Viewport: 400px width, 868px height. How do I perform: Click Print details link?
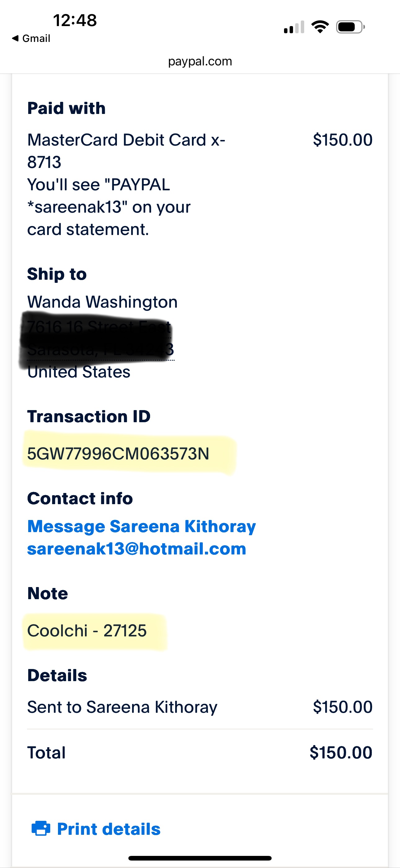pyautogui.click(x=109, y=829)
